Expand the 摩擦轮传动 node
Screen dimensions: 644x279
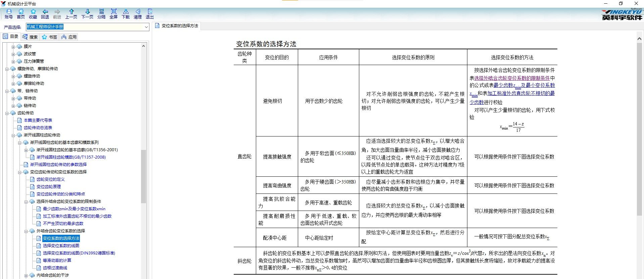(x=13, y=83)
